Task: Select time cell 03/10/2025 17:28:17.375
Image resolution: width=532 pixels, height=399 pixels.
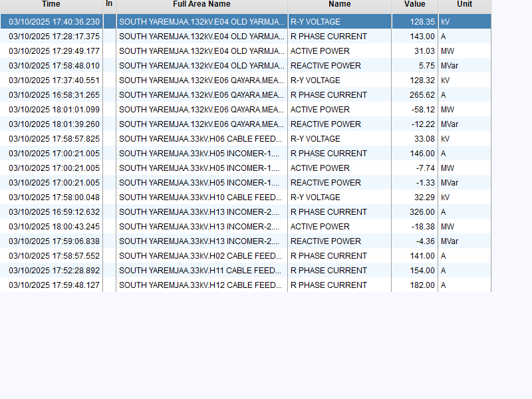Action: coord(51,37)
